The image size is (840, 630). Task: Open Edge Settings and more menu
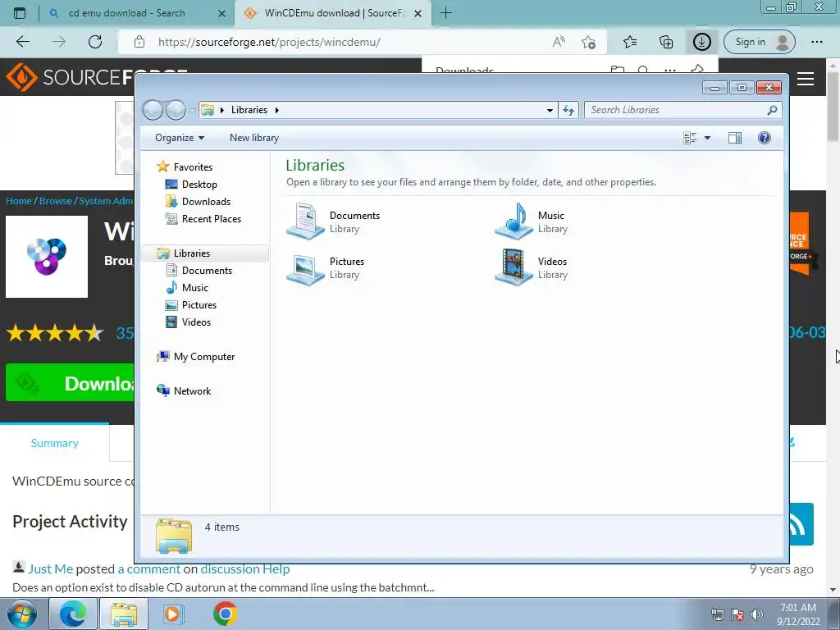tap(816, 42)
